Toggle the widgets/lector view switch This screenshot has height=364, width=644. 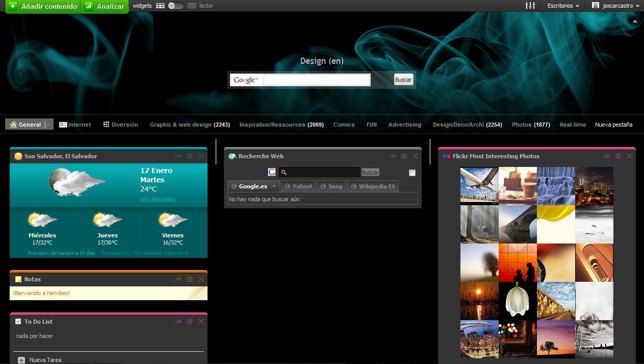pyautogui.click(x=175, y=6)
